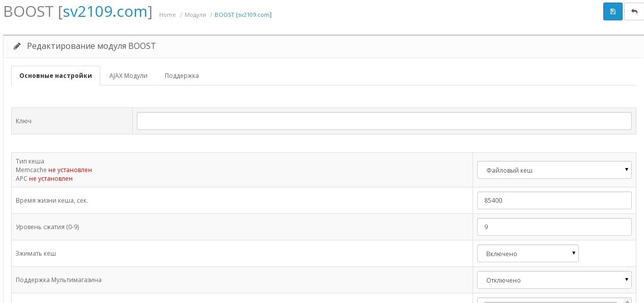Open the Поддержка tab
Screen dimensions: 644x303
(182, 76)
